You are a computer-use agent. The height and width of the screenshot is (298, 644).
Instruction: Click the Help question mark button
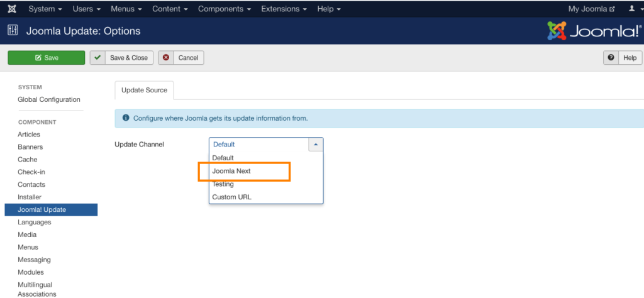(x=623, y=58)
